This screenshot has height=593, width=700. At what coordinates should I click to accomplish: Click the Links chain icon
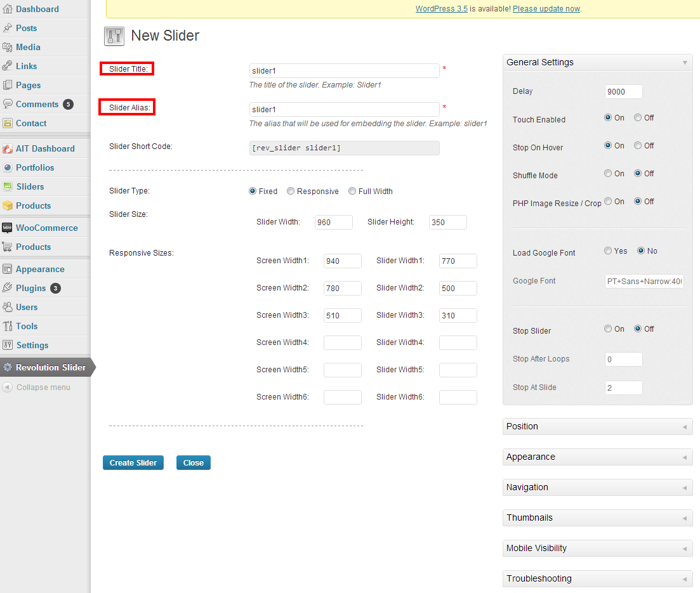[8, 66]
